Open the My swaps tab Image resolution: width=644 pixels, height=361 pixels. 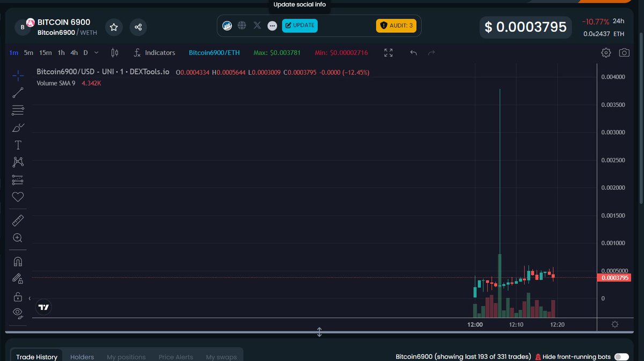click(221, 357)
